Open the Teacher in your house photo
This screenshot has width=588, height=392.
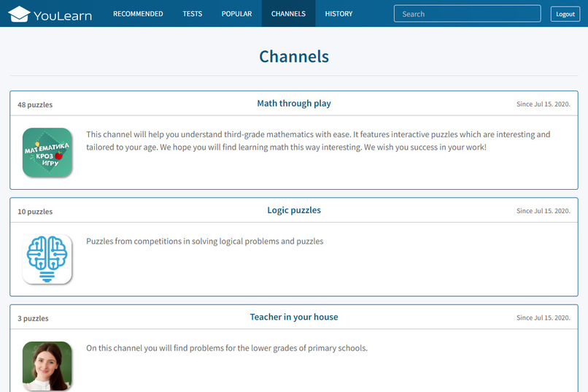pyautogui.click(x=47, y=366)
